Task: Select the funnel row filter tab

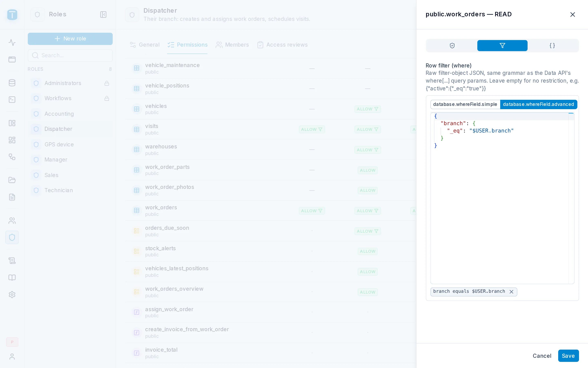Action: 502,46
